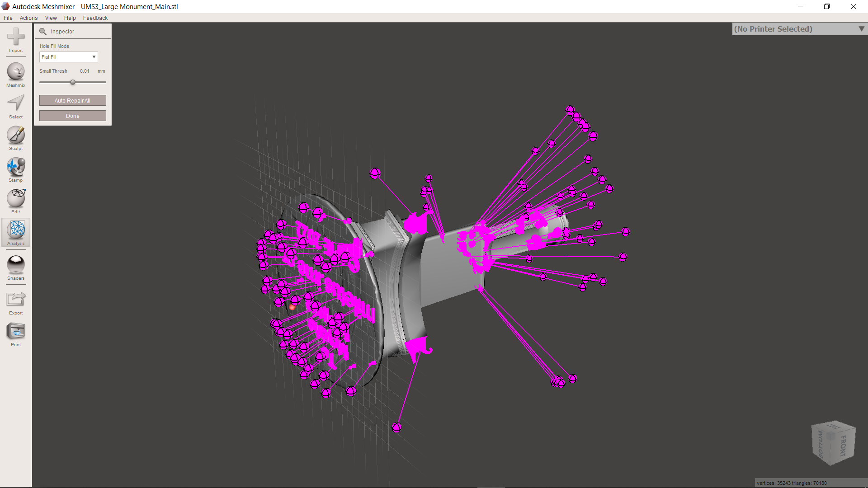Open the Feedback menu
Screen dimensions: 868x488
point(95,18)
